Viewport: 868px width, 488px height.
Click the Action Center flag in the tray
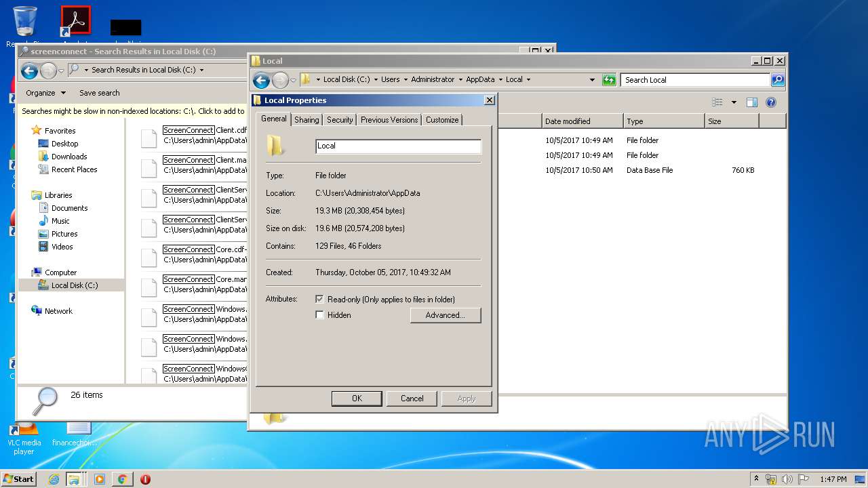(803, 479)
